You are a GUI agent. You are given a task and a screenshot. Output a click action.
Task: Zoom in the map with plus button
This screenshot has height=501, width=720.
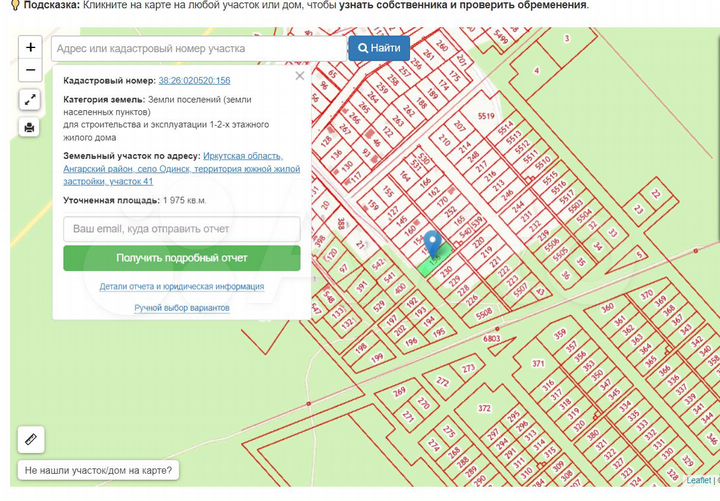[x=30, y=47]
